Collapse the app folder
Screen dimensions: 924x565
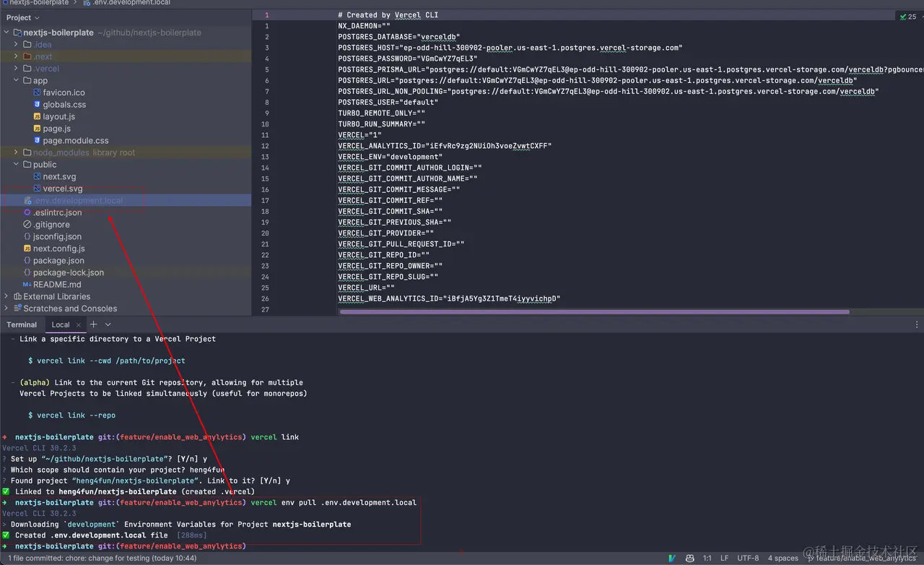pyautogui.click(x=16, y=80)
